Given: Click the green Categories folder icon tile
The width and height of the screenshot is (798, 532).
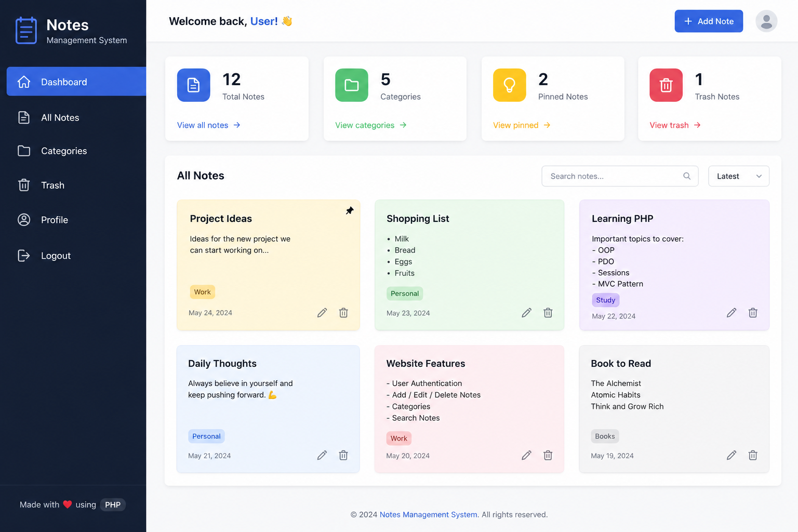Looking at the screenshot, I should [352, 85].
